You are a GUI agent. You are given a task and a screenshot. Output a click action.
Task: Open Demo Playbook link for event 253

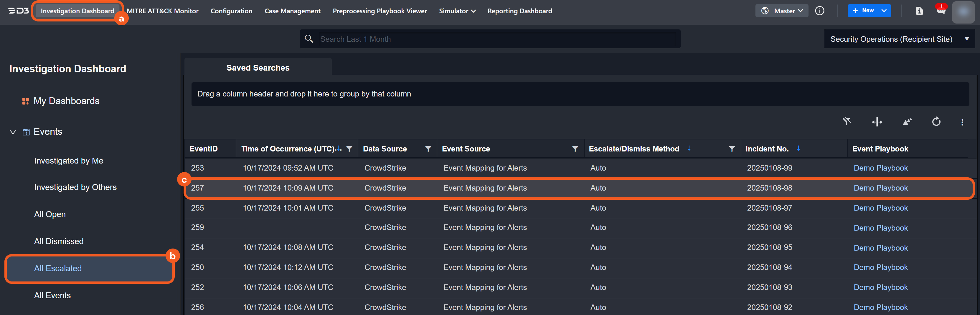pos(880,168)
